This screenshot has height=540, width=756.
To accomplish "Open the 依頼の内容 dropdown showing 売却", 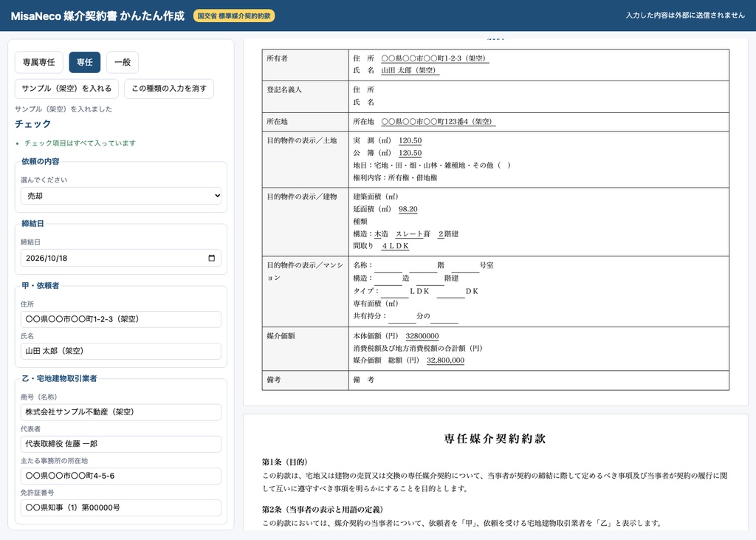I will coord(121,196).
